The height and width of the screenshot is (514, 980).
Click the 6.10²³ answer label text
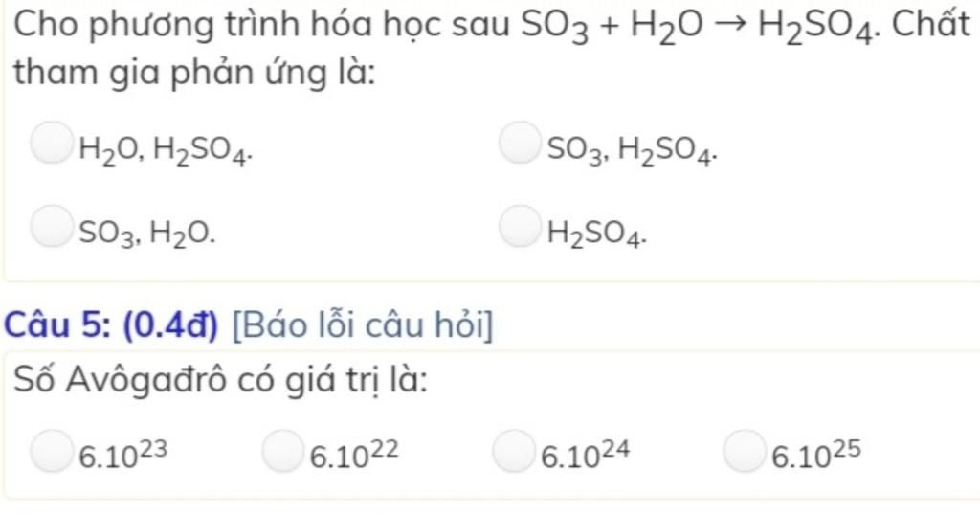tap(122, 454)
